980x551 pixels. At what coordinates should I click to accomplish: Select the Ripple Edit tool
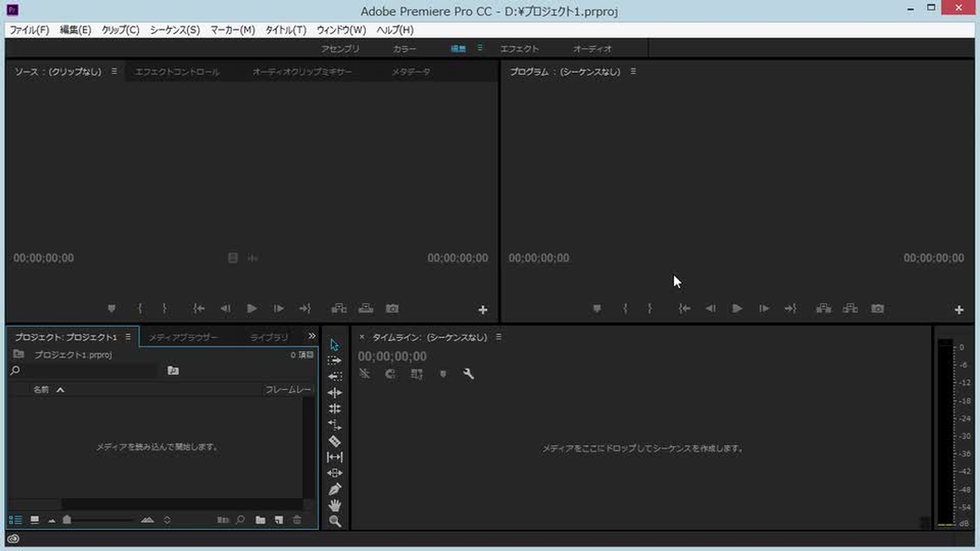pyautogui.click(x=334, y=392)
